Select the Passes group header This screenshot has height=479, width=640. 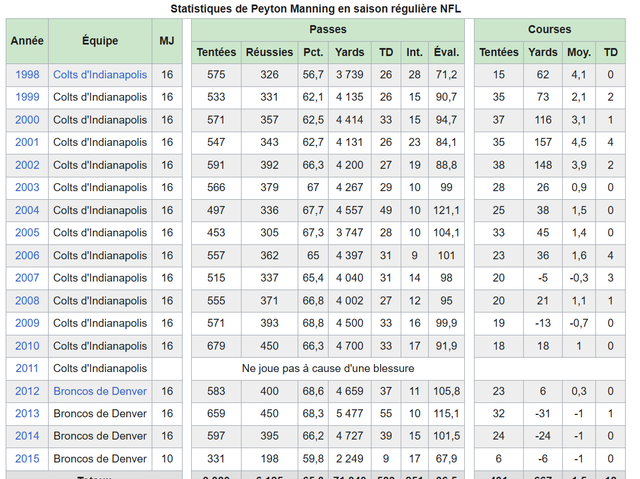pyautogui.click(x=328, y=30)
